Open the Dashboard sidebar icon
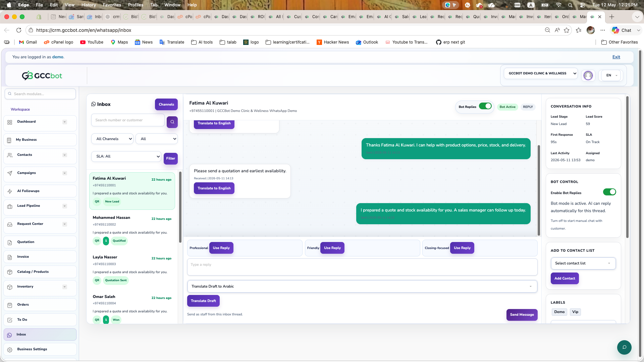 click(x=10, y=122)
